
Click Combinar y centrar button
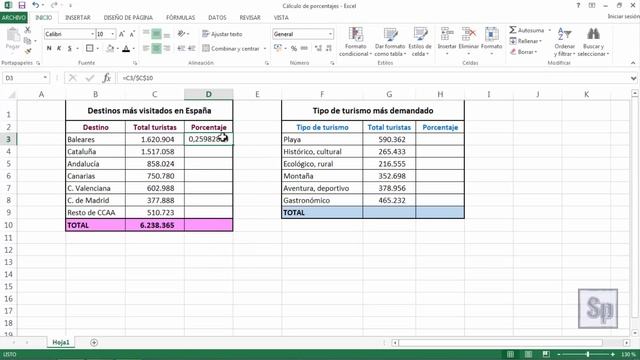[x=231, y=49]
